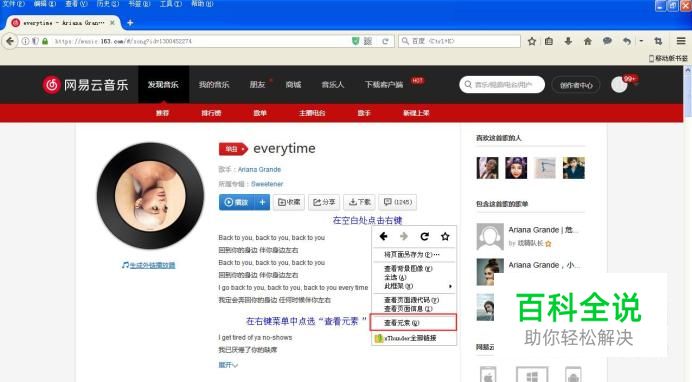
Task: Click the music search input field on the site
Action: 502,85
